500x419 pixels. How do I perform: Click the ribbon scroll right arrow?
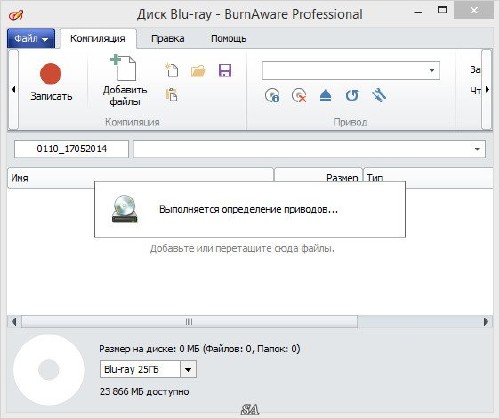[487, 89]
